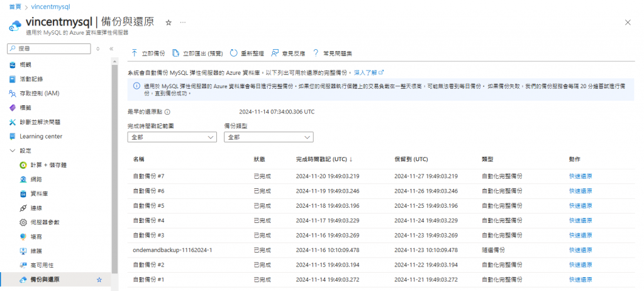Click the 伺服器參數 gear icon

(23, 222)
